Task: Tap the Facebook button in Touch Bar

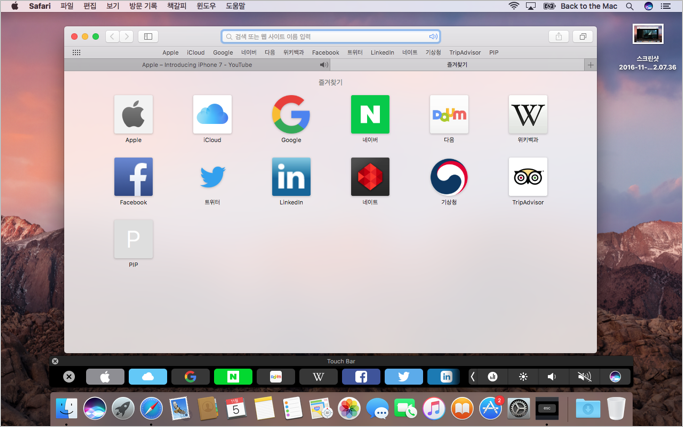Action: coord(361,376)
